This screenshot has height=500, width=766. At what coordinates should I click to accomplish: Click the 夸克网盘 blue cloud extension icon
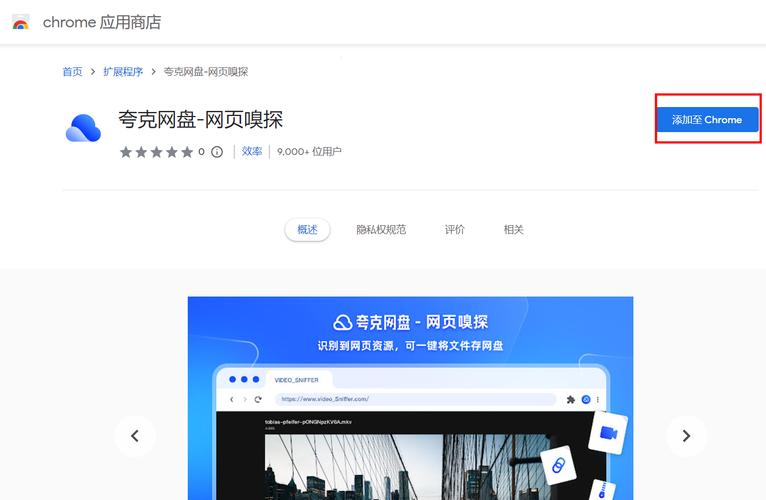[83, 128]
